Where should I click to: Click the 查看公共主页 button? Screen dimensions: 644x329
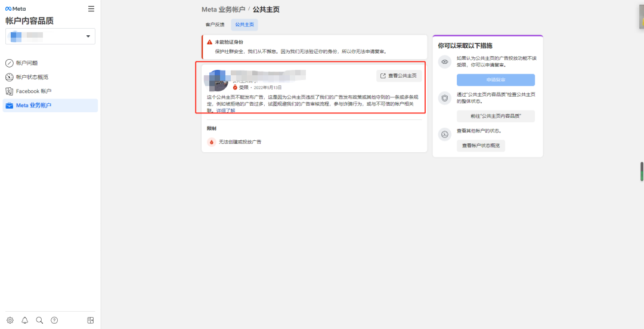(399, 76)
